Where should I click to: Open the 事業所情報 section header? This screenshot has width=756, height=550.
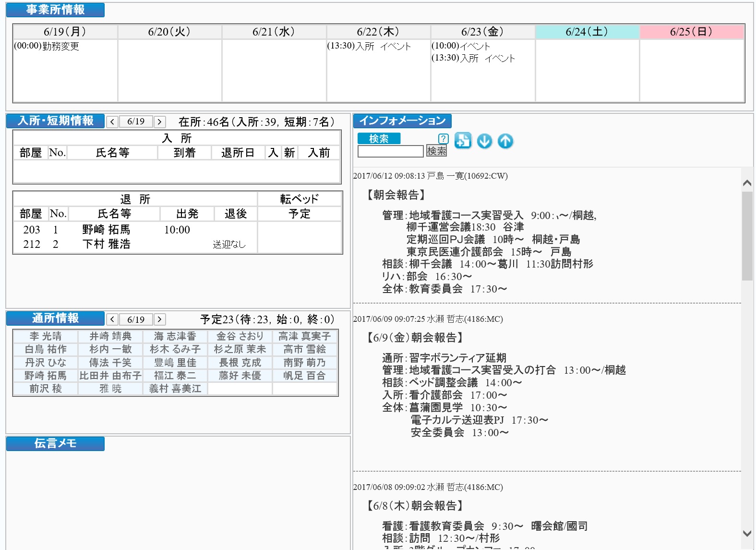click(55, 10)
